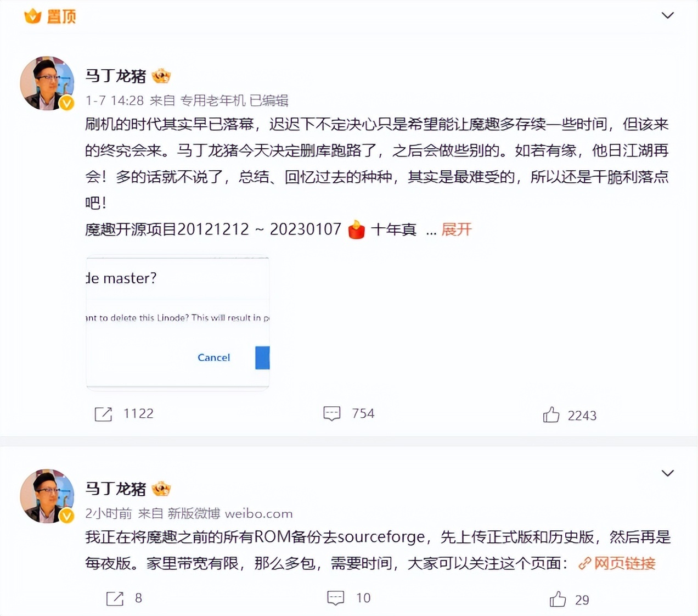Click the Cancel button in Linode screenshot
Screen dimensions: 698x616
(213, 357)
